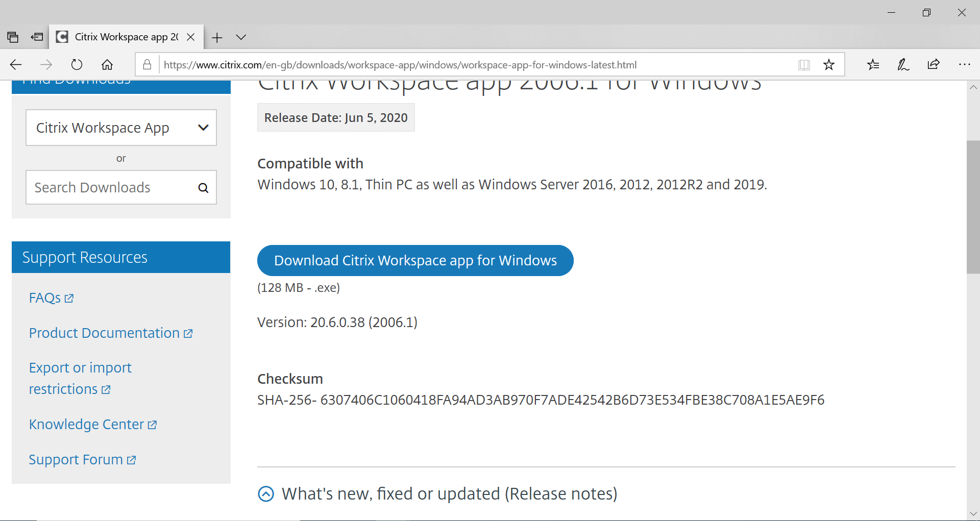The image size is (980, 521).
Task: Open Support Forum link
Action: tap(82, 460)
